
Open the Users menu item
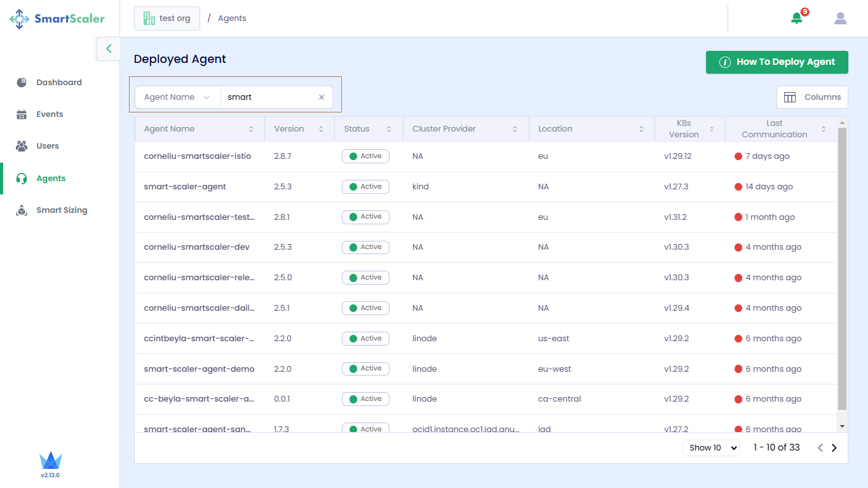click(x=48, y=146)
